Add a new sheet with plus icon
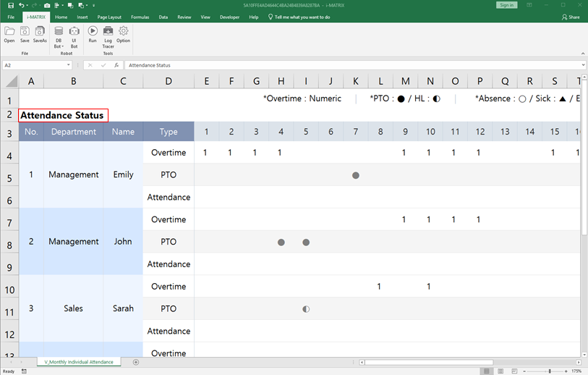This screenshot has height=375, width=588. [x=136, y=361]
